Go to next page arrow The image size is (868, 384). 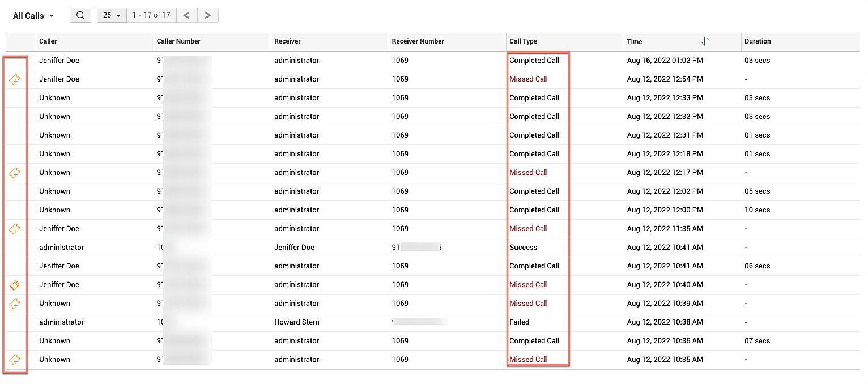coord(208,15)
